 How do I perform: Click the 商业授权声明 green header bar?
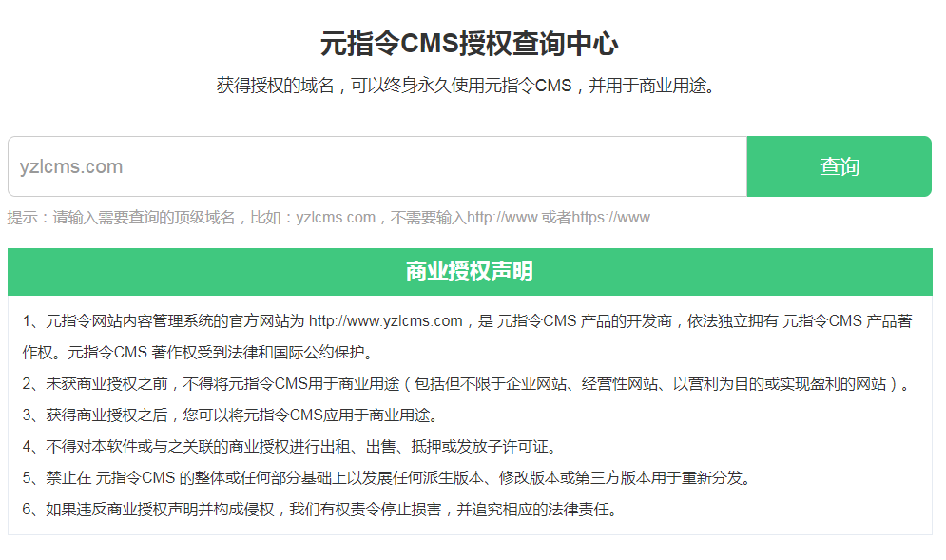click(470, 272)
